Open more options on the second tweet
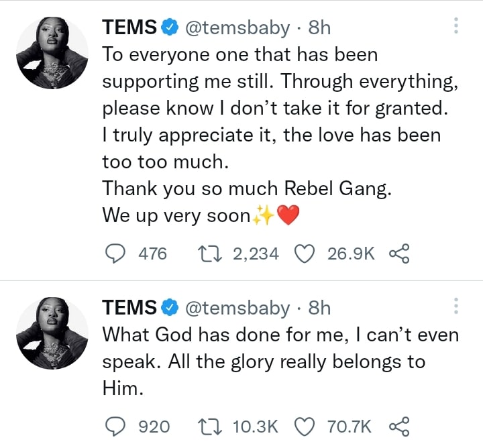Image resolution: width=483 pixels, height=448 pixels. pyautogui.click(x=456, y=306)
